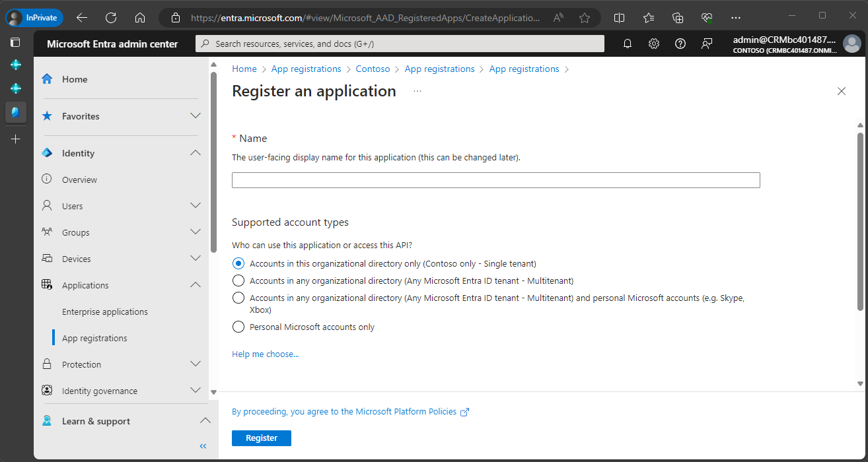Click the browser refresh icon
The width and height of the screenshot is (868, 462).
coord(111,18)
